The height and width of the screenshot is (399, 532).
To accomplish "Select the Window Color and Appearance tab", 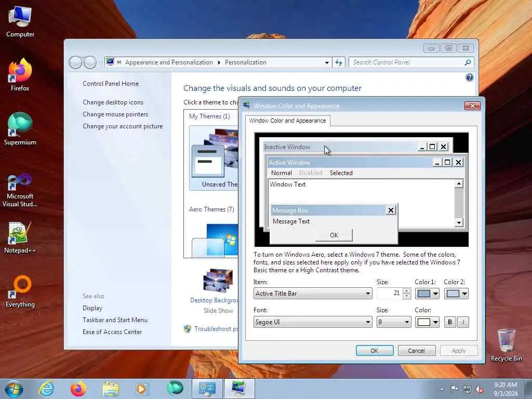I will coord(287,121).
